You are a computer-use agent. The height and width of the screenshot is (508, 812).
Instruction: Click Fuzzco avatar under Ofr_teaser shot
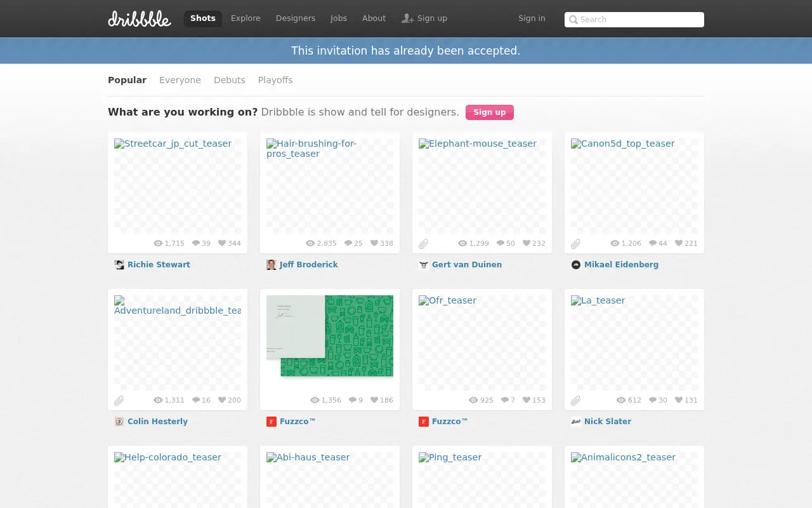tap(424, 422)
